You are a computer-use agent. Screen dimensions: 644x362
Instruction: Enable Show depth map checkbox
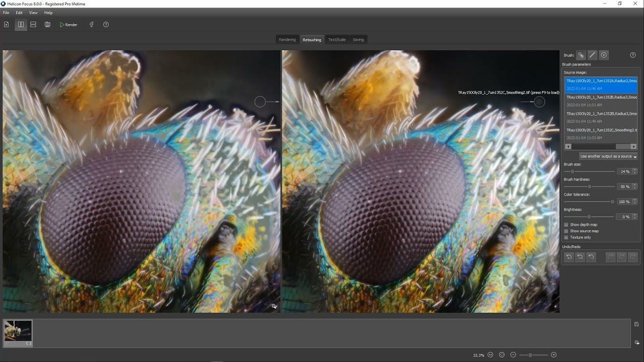pyautogui.click(x=566, y=225)
